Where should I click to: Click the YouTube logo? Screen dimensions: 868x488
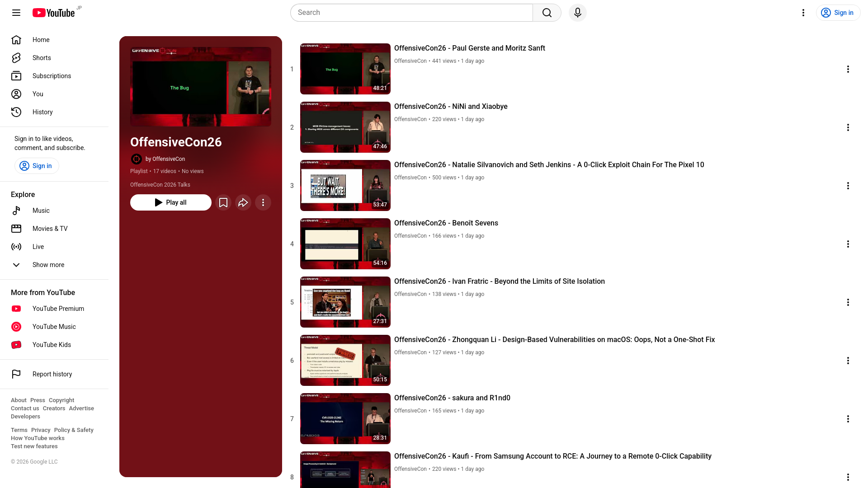point(53,13)
